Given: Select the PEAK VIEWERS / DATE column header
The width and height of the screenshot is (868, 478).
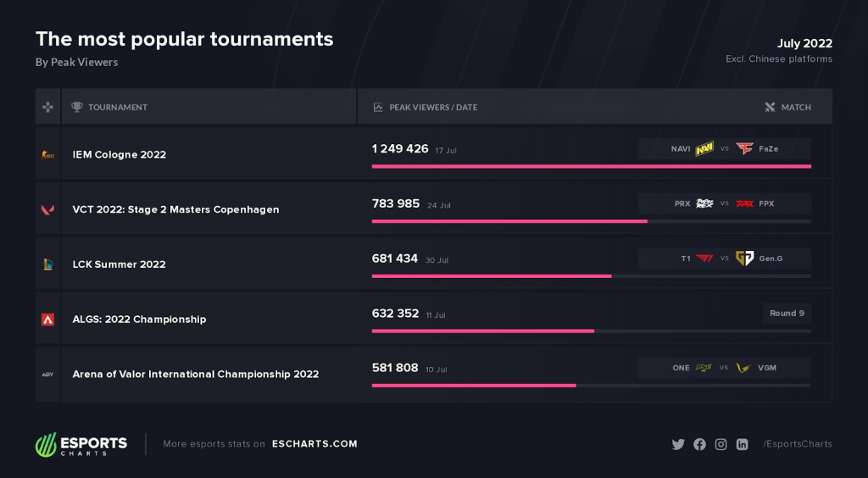Looking at the screenshot, I should point(426,108).
